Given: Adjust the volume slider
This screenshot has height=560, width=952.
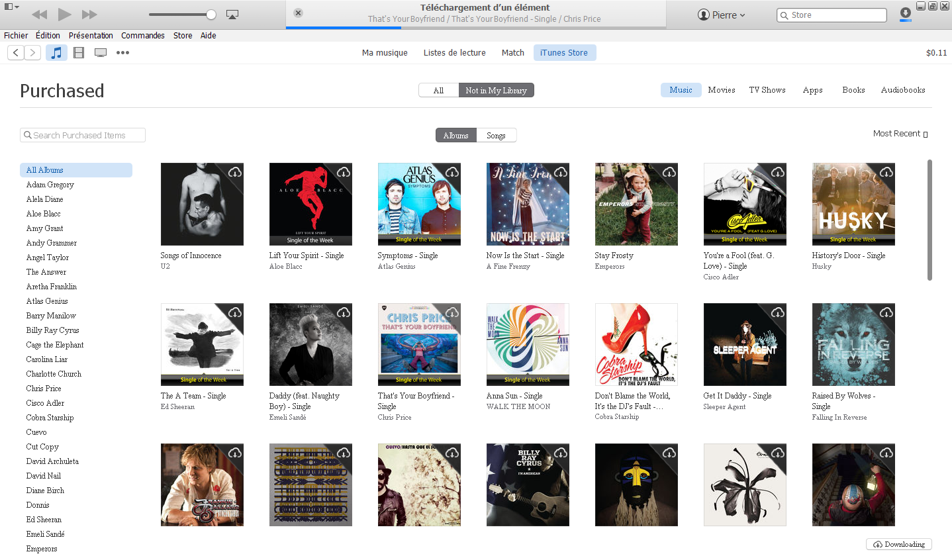Looking at the screenshot, I should (x=182, y=15).
